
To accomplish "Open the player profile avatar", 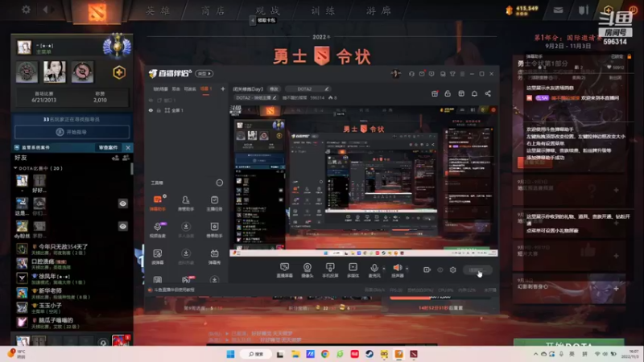I will tap(24, 47).
